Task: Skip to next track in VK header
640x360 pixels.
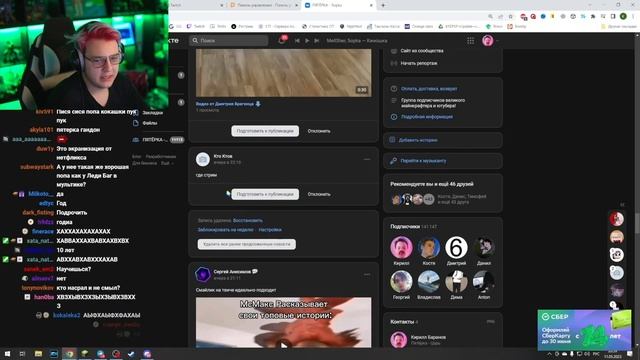Action: pos(316,40)
